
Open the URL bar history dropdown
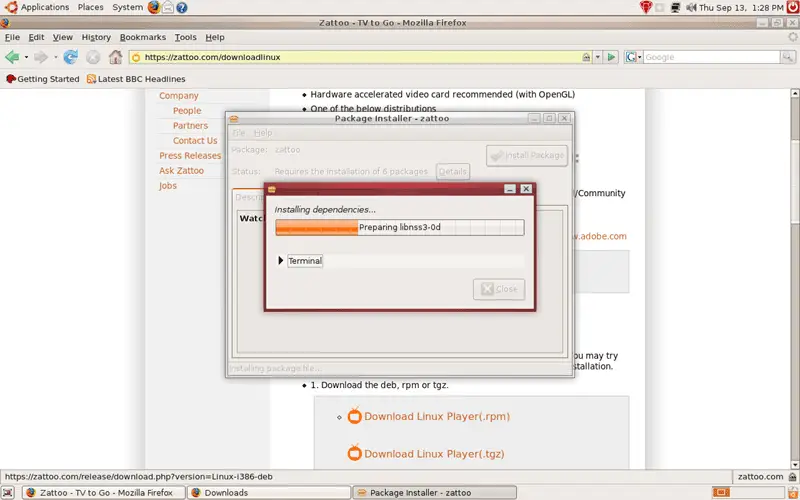coord(598,57)
